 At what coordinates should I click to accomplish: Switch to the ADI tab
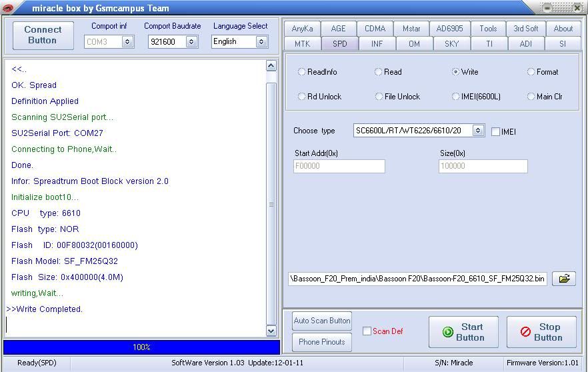coord(526,44)
